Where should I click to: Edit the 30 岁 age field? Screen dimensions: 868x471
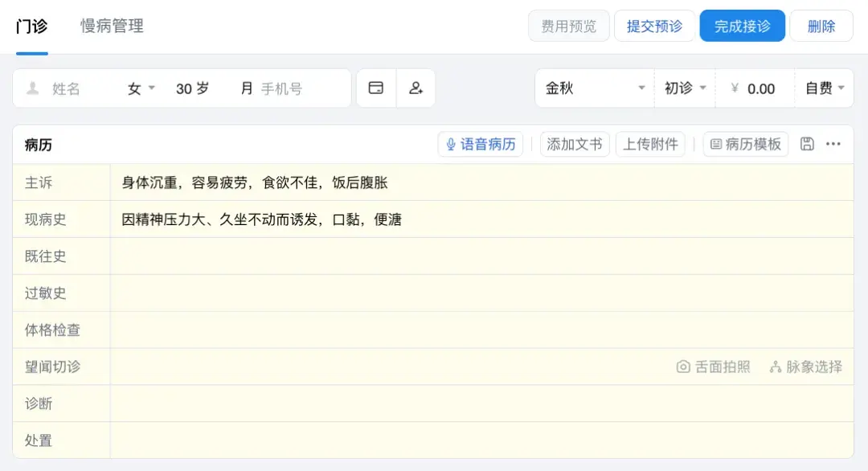coord(193,88)
